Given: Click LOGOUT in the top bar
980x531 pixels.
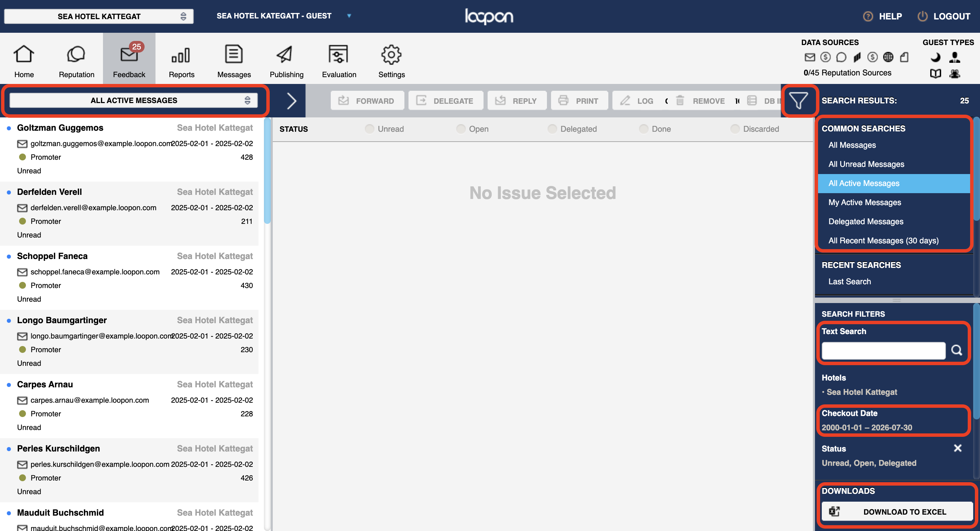Looking at the screenshot, I should pos(944,16).
